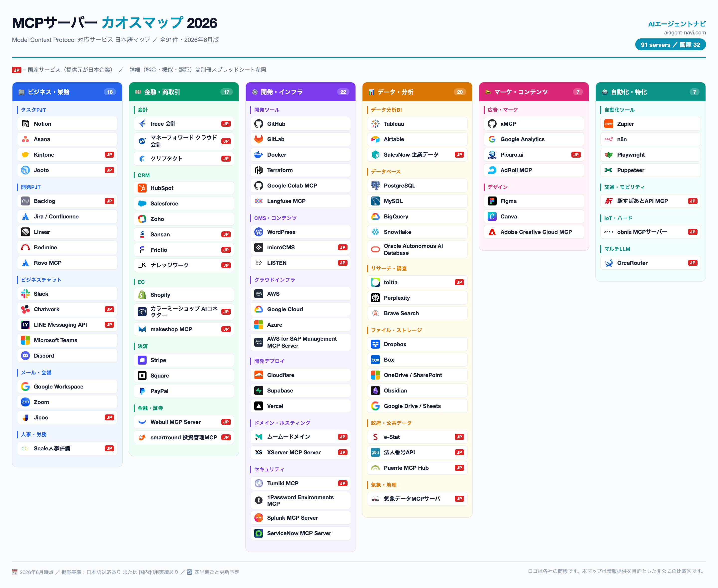Click the クラウドインフラ section label
The image size is (718, 588).
[x=275, y=280]
